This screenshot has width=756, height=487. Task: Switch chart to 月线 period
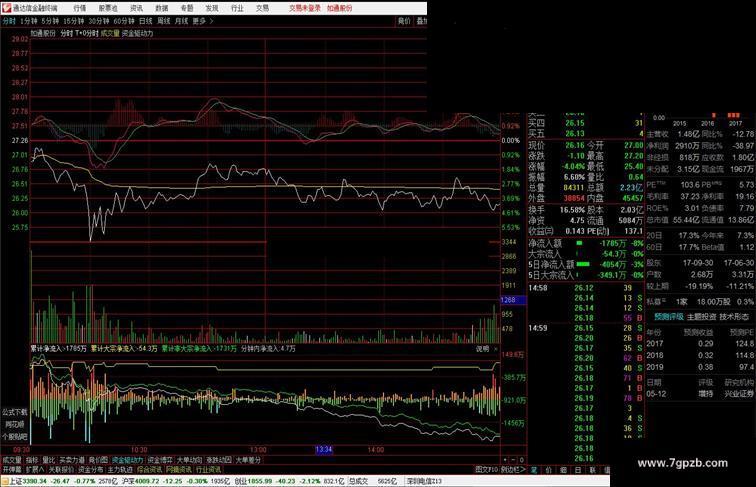(181, 21)
